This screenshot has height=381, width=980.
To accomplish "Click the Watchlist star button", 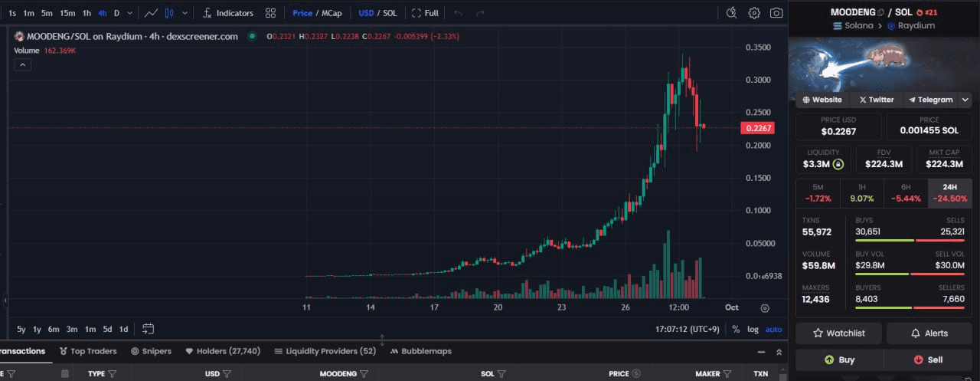I will tap(838, 333).
